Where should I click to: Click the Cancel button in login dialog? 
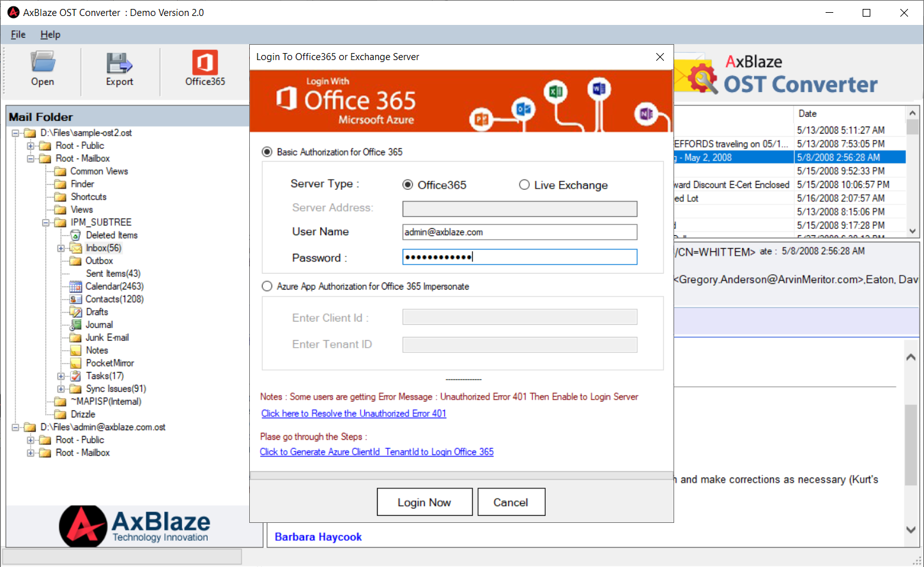511,502
